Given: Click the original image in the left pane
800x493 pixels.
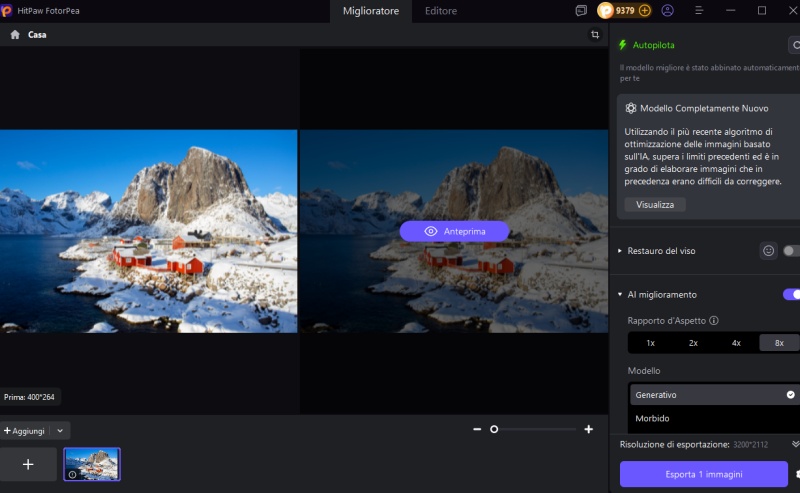Looking at the screenshot, I should point(148,231).
